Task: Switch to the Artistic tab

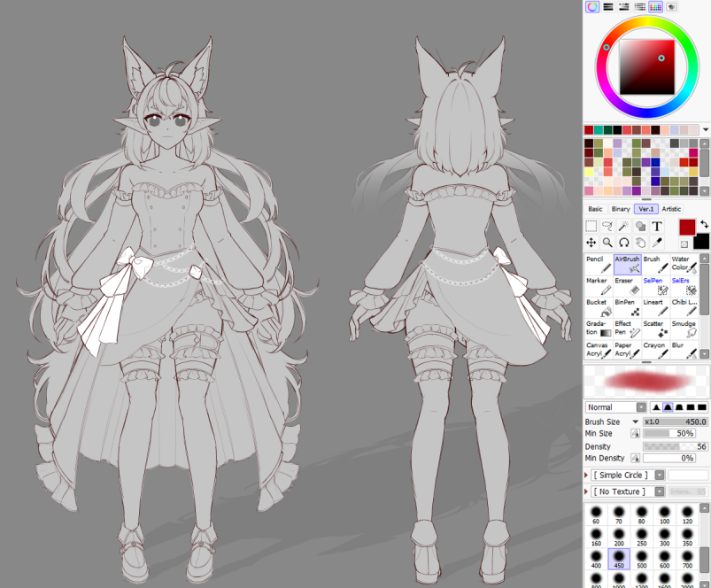Action: coord(671,207)
